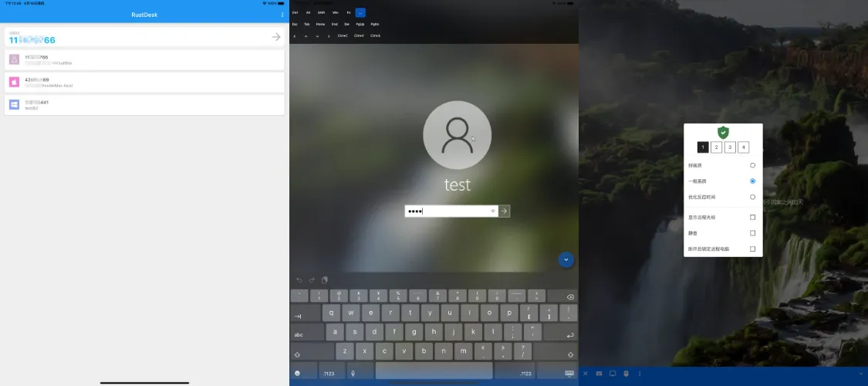Select the 优化反应时间 radio option
This screenshot has width=868, height=386.
click(752, 197)
